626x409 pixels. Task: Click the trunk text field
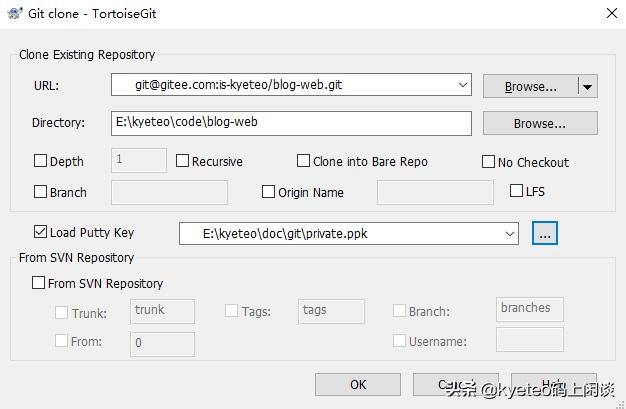162,311
